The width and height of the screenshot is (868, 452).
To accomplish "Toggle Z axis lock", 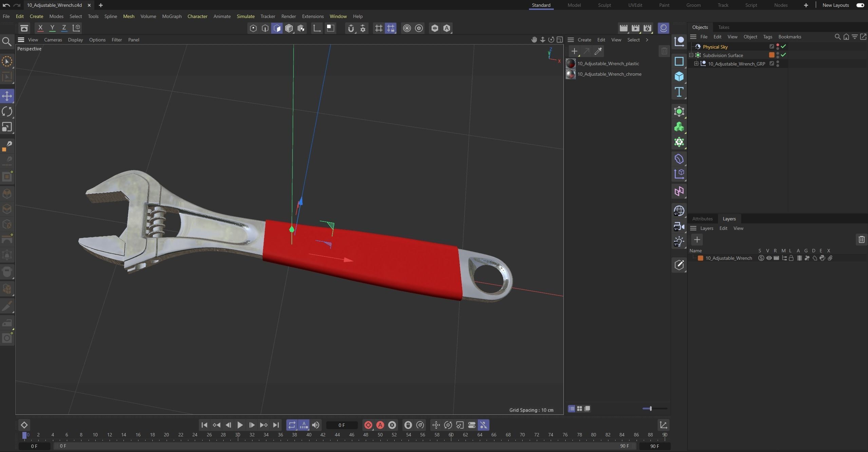I will point(64,28).
